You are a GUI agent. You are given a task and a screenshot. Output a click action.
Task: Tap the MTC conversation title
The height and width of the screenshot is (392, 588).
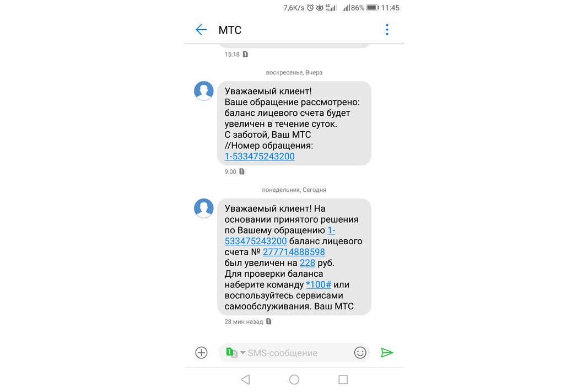230,30
